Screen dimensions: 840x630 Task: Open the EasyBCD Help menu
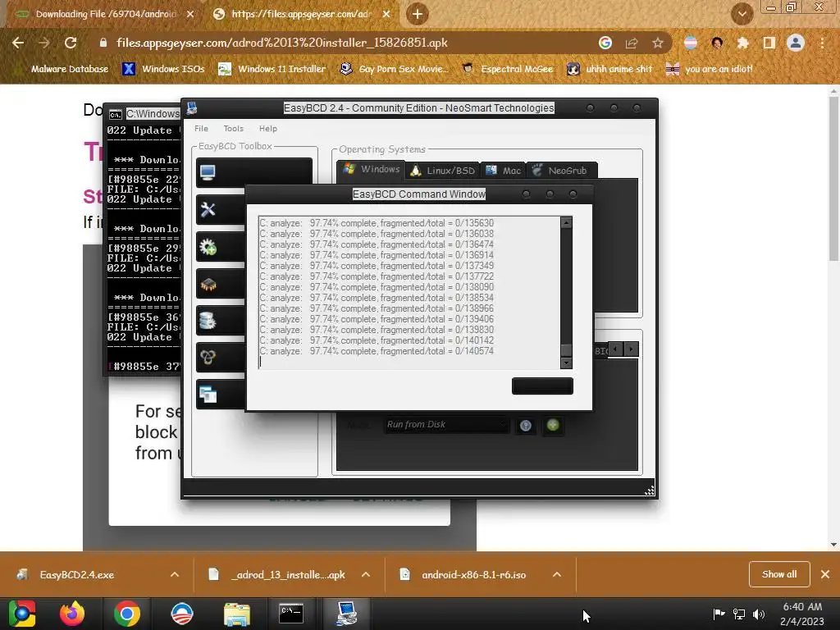(x=268, y=129)
